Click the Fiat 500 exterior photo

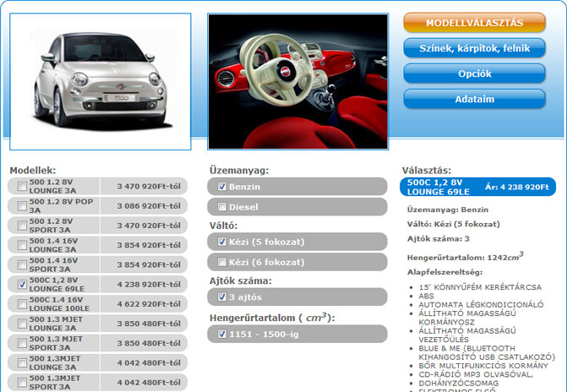click(101, 81)
